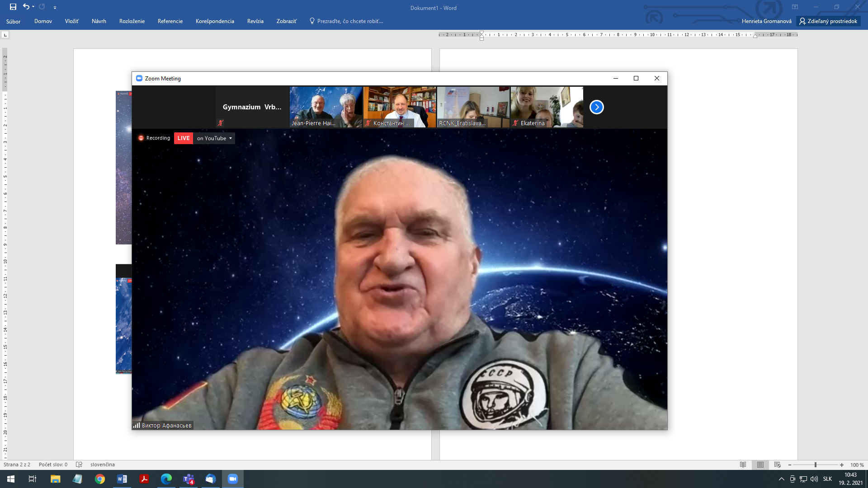868x488 pixels.
Task: Open the Korešpondencia ribbon tab
Action: coord(215,21)
